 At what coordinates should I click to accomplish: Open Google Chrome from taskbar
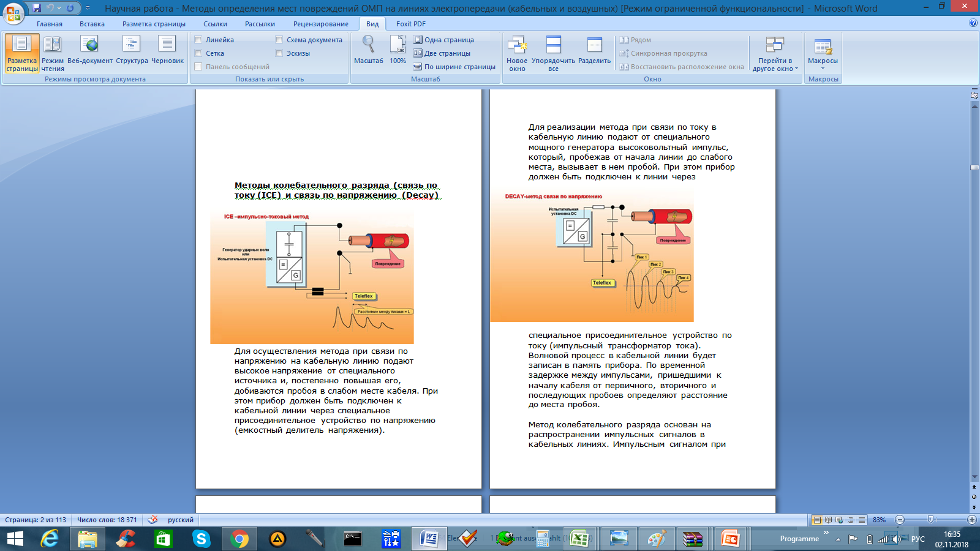(x=239, y=539)
